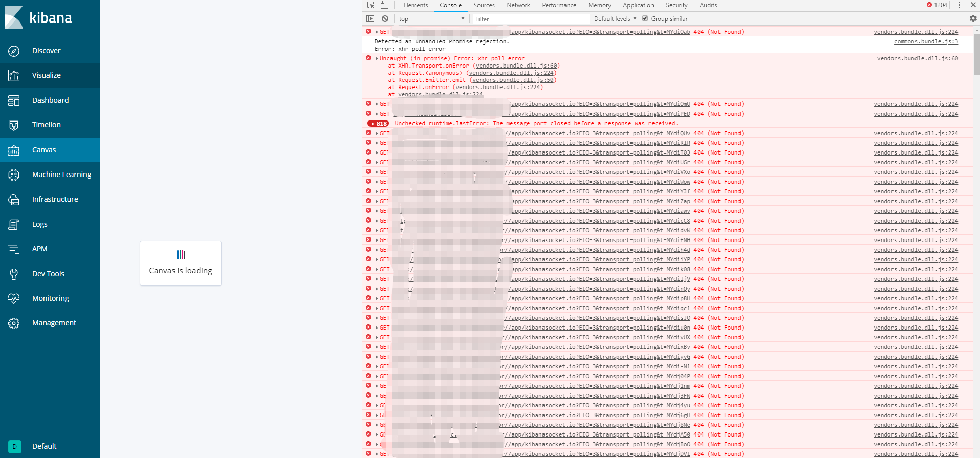Expand the GET request ending MYdiOmU
This screenshot has height=458, width=980.
coord(377,104)
